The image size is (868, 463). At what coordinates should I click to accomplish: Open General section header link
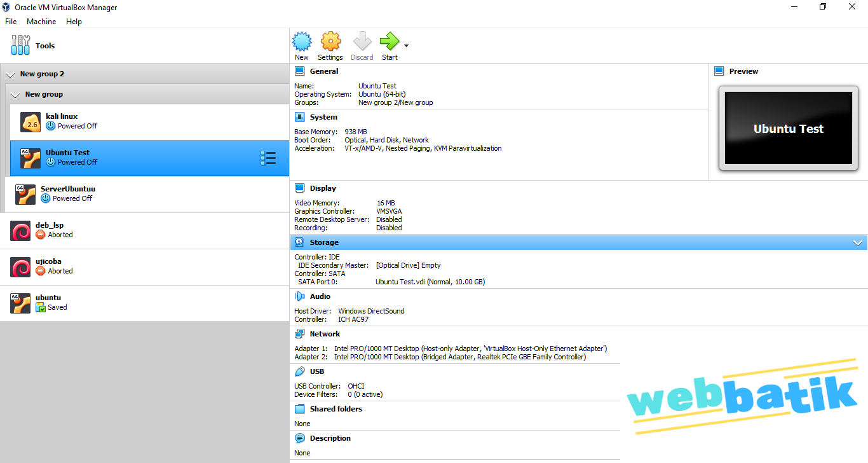pyautogui.click(x=324, y=71)
